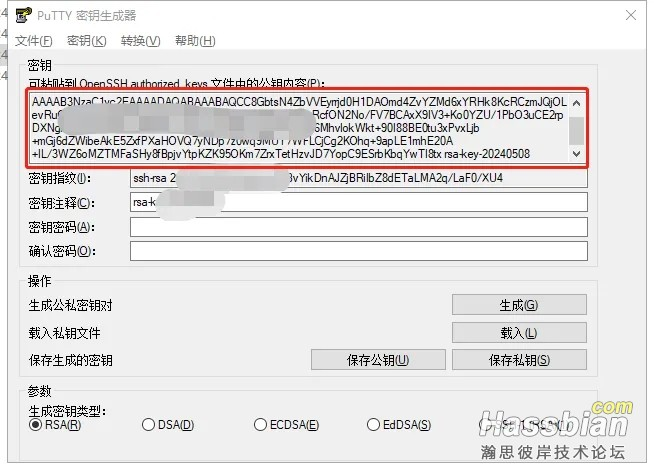This screenshot has width=654, height=470.
Task: Close the PuTTY key generator window
Action: coord(631,15)
